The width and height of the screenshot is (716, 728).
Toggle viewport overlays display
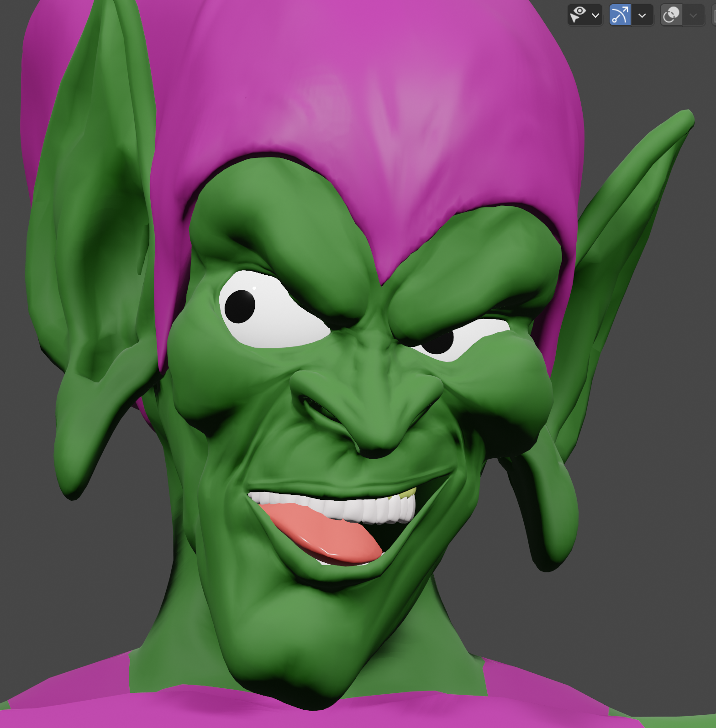[x=671, y=15]
